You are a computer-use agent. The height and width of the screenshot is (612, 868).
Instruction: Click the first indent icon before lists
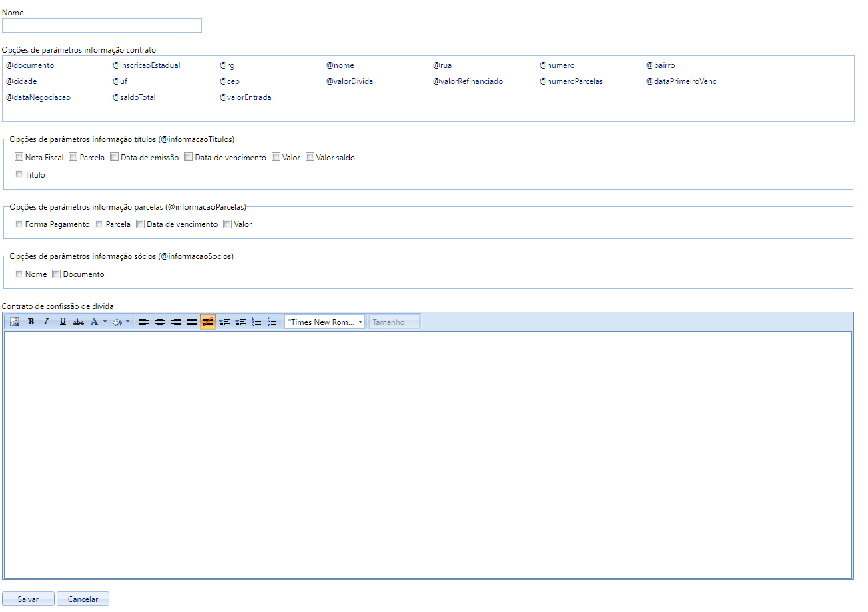(224, 322)
